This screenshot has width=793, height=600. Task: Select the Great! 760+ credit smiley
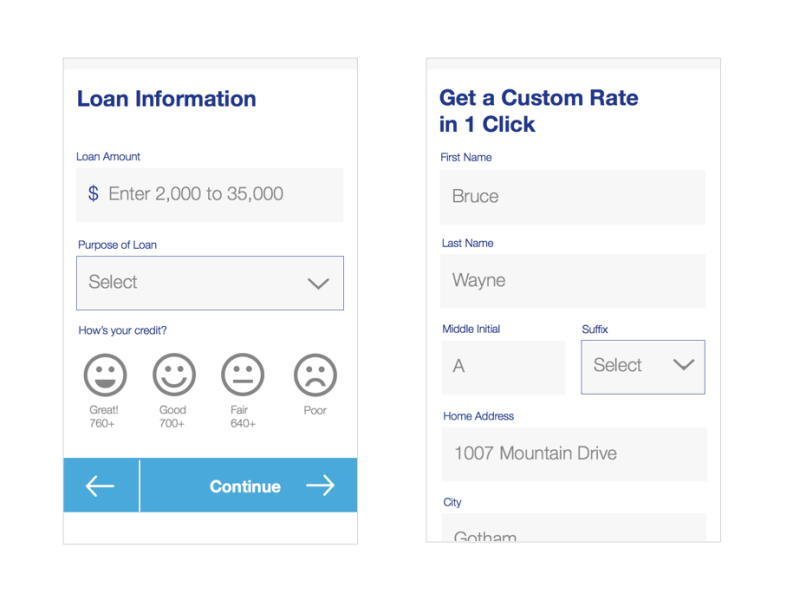tap(105, 375)
